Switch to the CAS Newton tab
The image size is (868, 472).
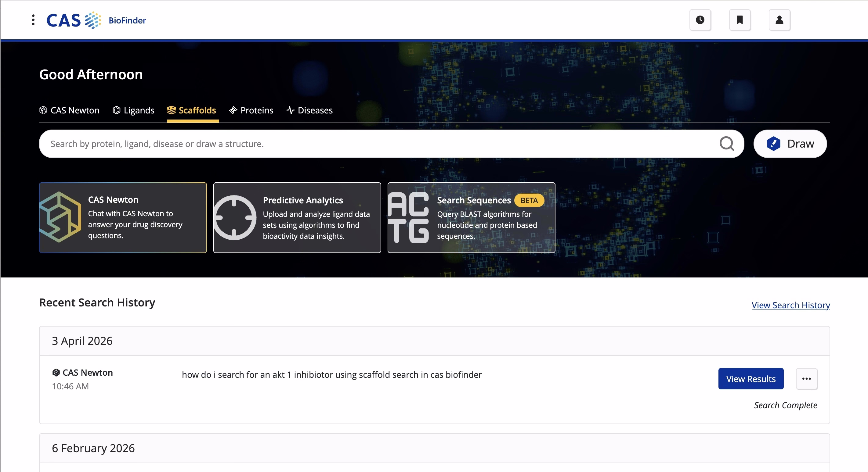click(x=69, y=110)
